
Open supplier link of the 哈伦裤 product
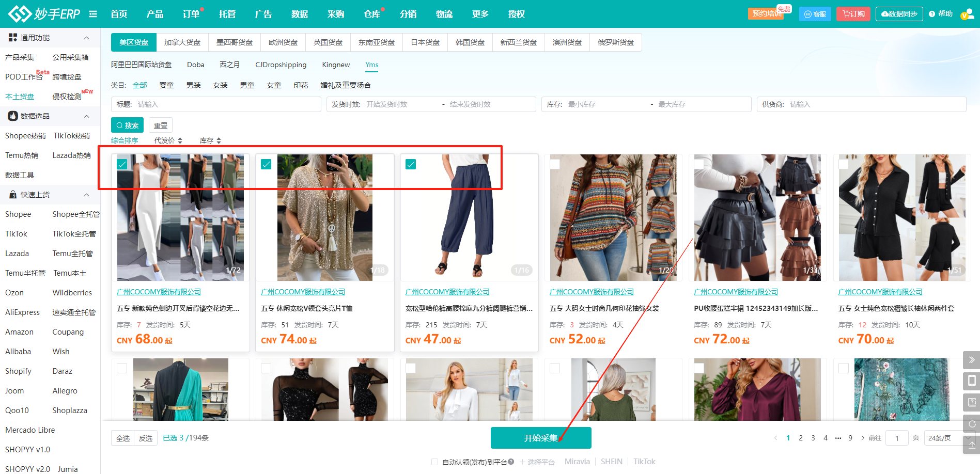(447, 292)
